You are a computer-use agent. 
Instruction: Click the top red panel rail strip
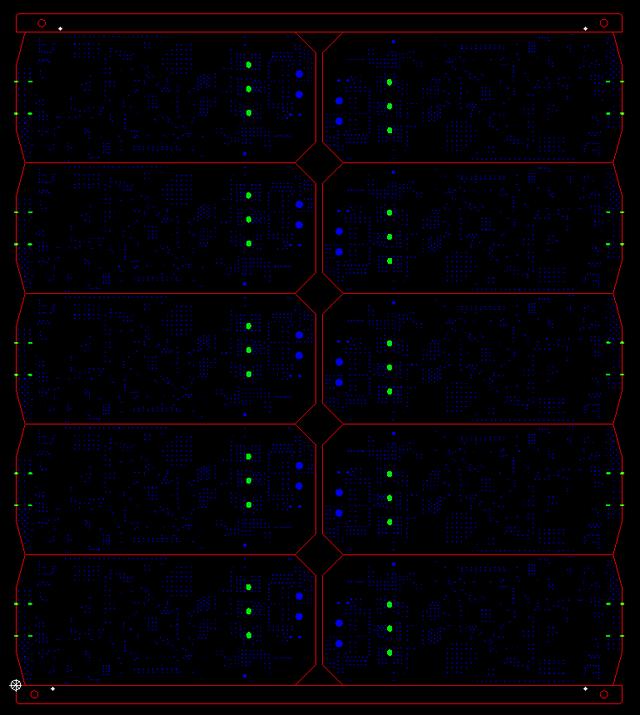tap(320, 22)
